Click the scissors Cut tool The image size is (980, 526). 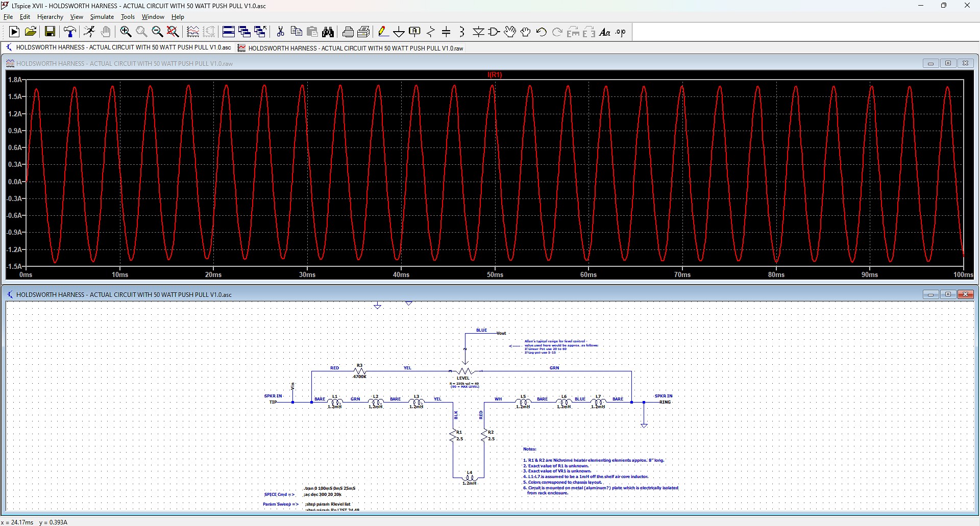(x=280, y=32)
